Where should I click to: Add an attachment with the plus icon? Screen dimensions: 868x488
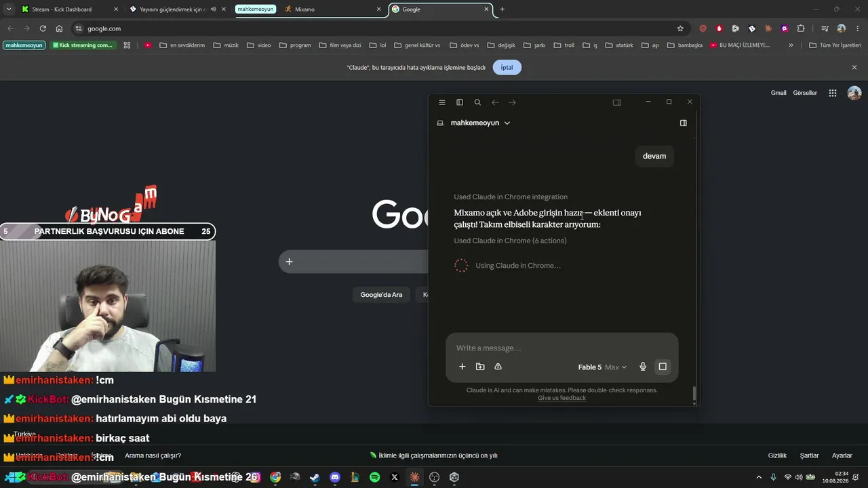point(462,367)
